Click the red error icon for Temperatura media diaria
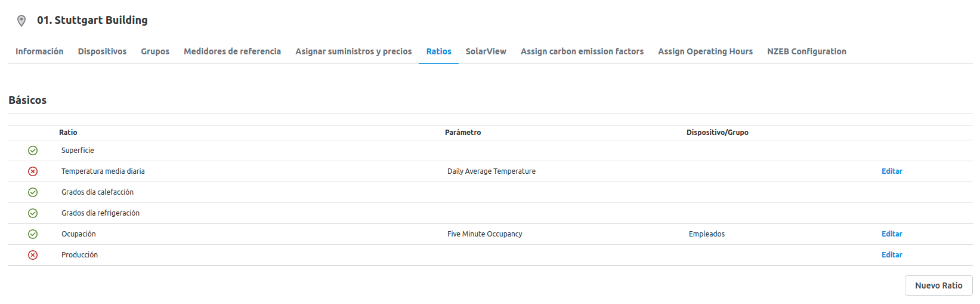This screenshot has height=304, width=980. pos(33,171)
